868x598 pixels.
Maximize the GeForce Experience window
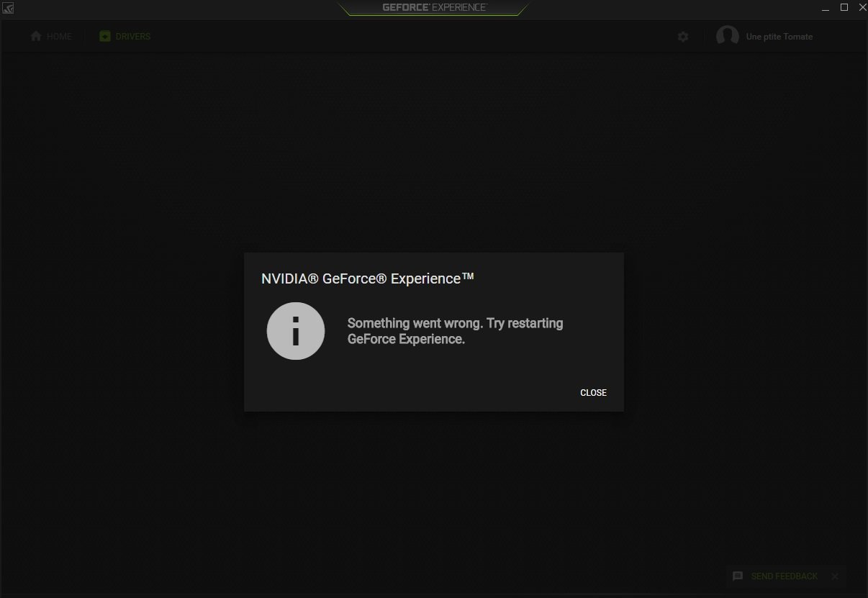pyautogui.click(x=844, y=8)
